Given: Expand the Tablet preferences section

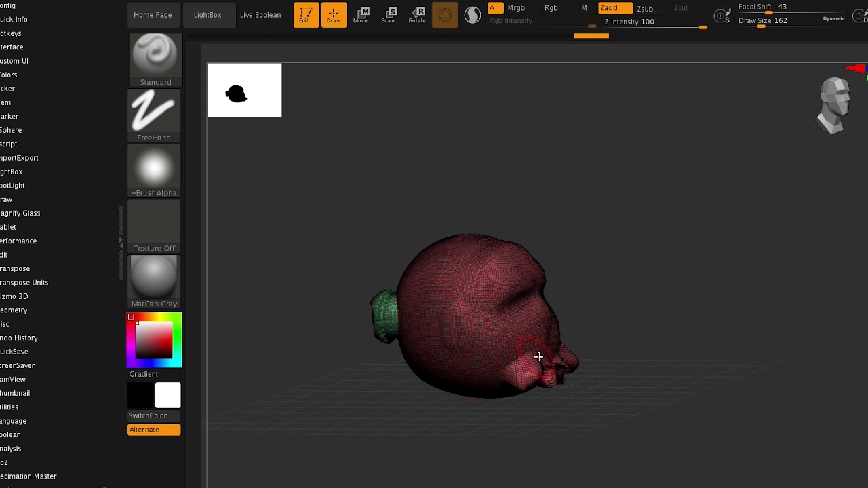Looking at the screenshot, I should click(x=8, y=227).
